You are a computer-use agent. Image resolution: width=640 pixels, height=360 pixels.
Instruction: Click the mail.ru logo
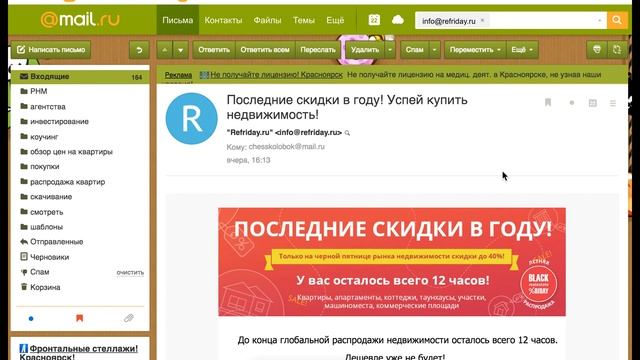point(80,19)
